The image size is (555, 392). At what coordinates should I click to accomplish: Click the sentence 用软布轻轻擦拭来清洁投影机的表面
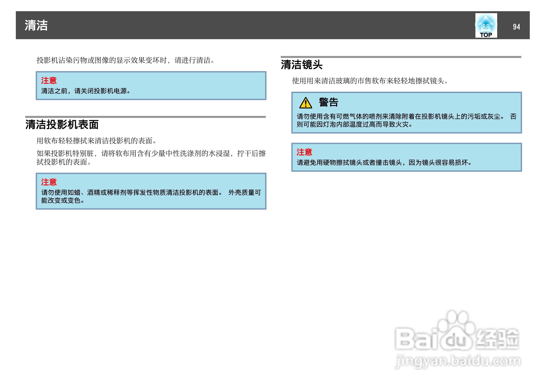(x=96, y=141)
